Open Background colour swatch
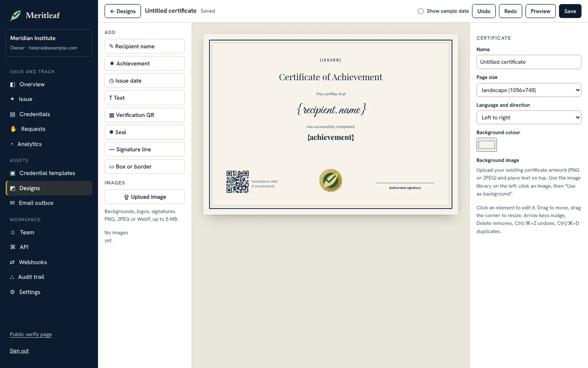Viewport: 588px width, 368px height. [x=487, y=145]
